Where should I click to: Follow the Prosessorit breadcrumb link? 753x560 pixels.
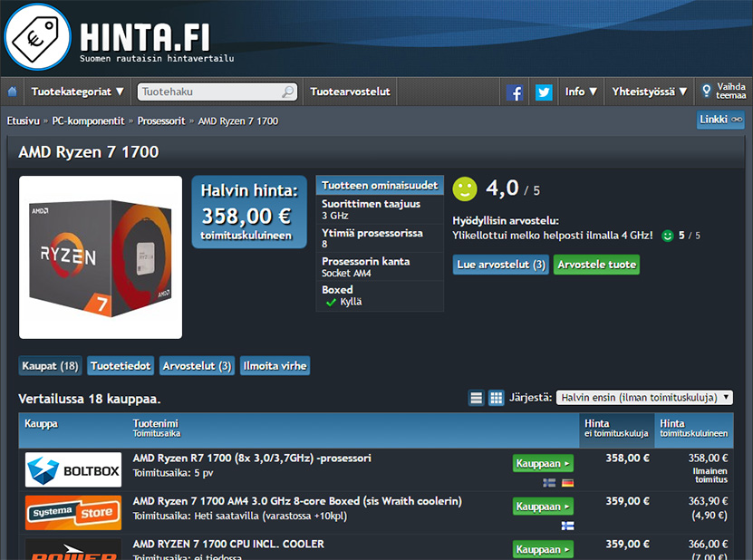161,121
